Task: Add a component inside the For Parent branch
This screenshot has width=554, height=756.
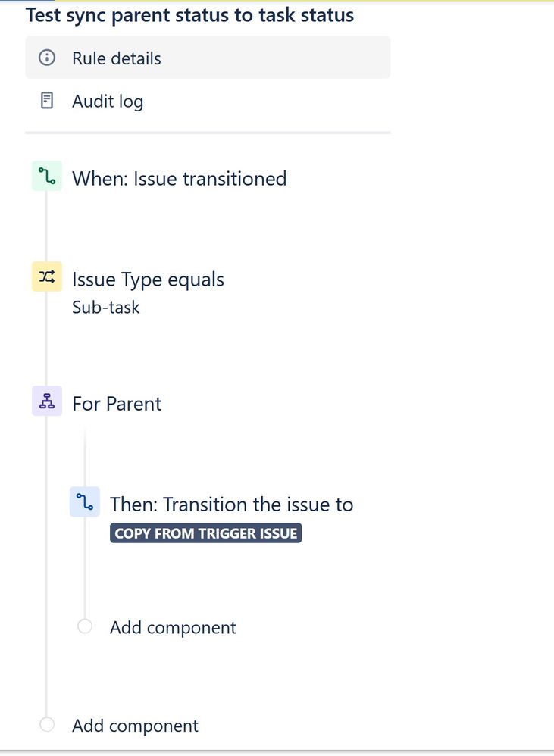Action: coord(172,627)
